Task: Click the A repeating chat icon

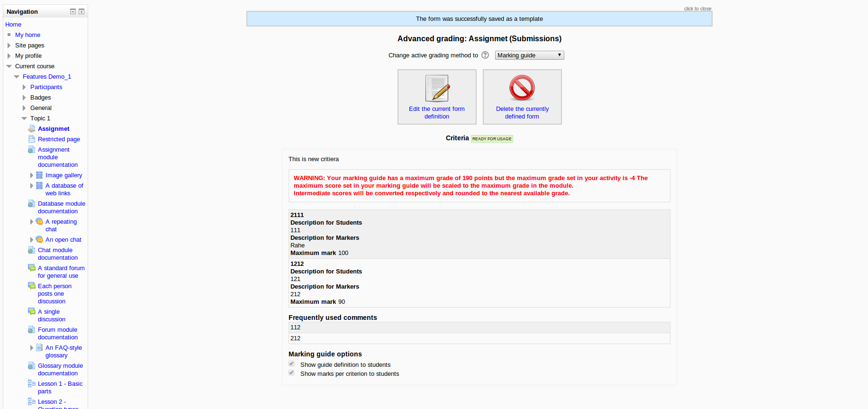Action: pyautogui.click(x=39, y=221)
